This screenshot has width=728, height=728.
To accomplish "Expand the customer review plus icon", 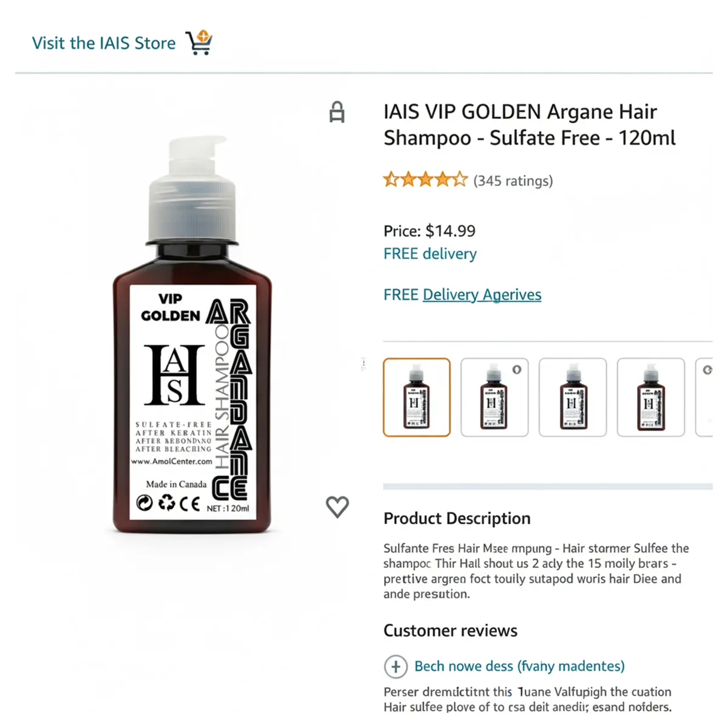I will pyautogui.click(x=396, y=667).
